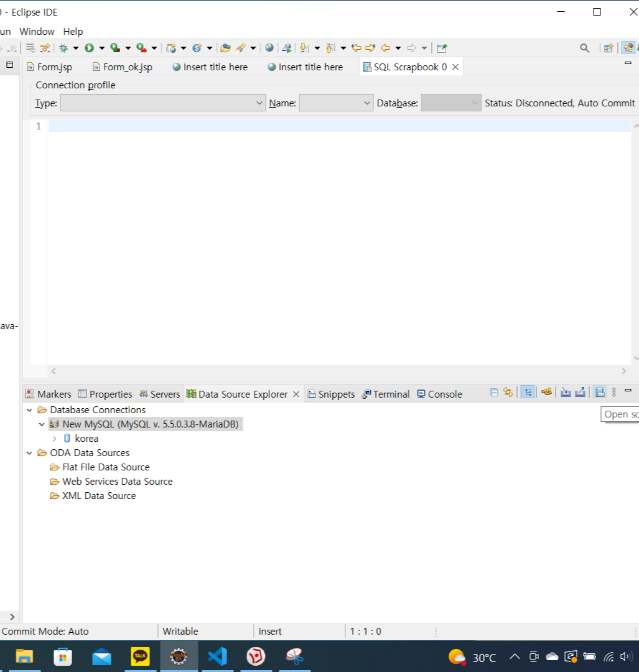Collapse the Database Connections folder
Screen dimensions: 639x672
(30, 410)
